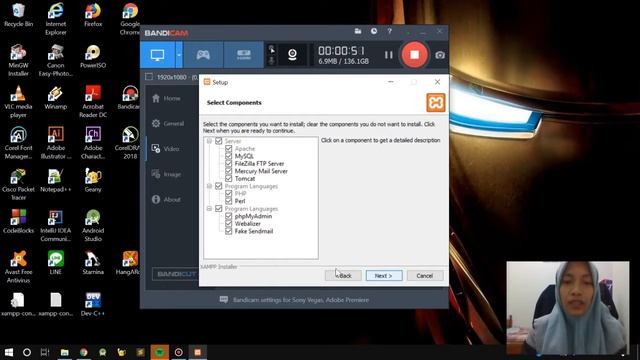Open the Android Studio desktop icon
Viewport: 640px width, 360px height.
pyautogui.click(x=93, y=226)
